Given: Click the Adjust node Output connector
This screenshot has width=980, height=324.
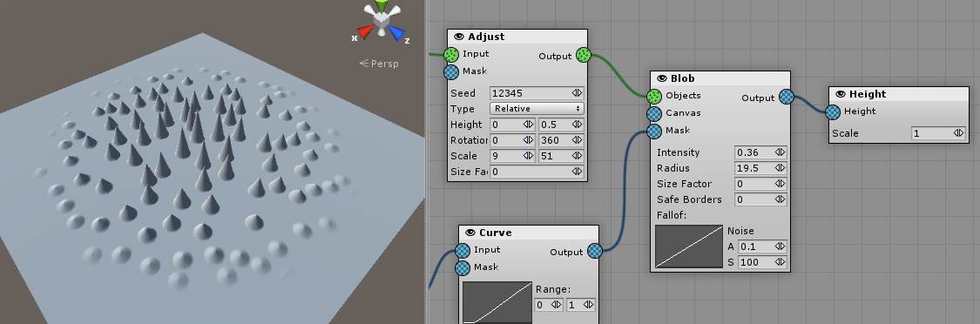Looking at the screenshot, I should tap(583, 56).
